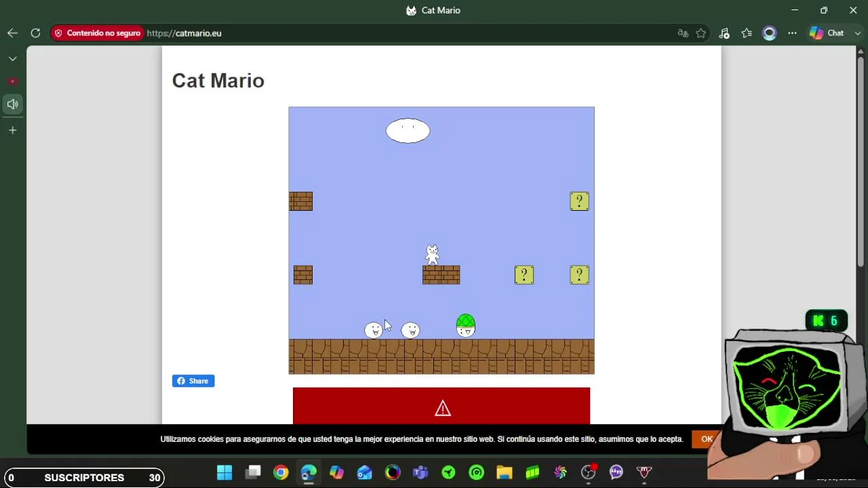Open the red-horned mask app on taskbar
The width and height of the screenshot is (868, 488).
point(644,472)
